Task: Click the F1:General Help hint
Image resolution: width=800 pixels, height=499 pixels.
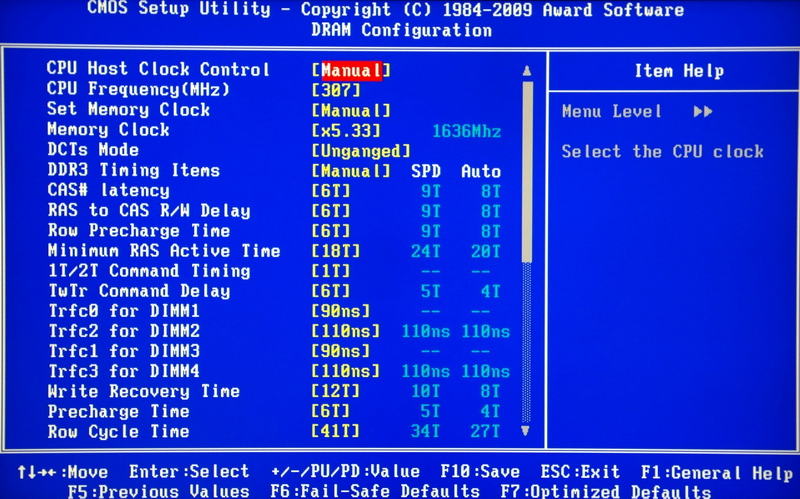Action: 717,472
